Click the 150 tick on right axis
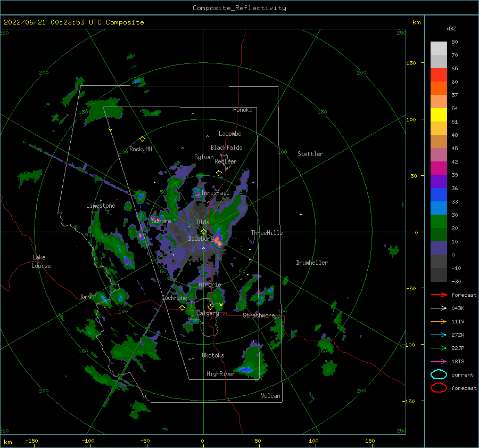The width and height of the screenshot is (479, 448). coord(411,63)
